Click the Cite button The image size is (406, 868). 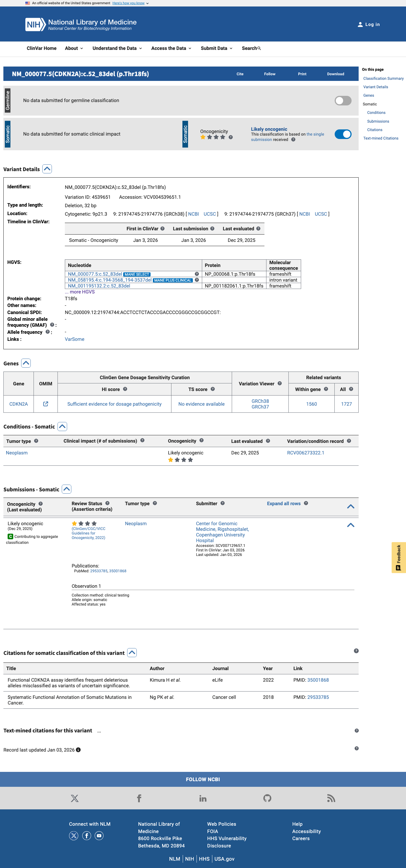click(x=240, y=74)
